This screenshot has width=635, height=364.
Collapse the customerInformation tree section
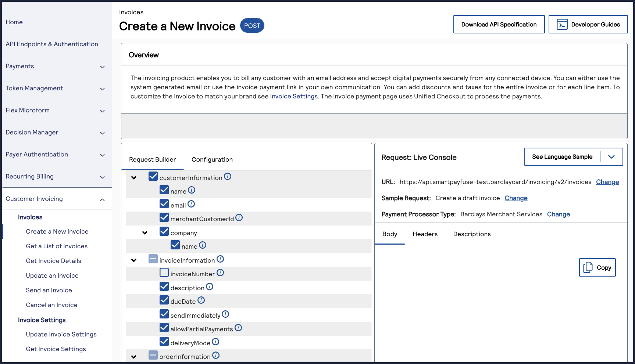[x=133, y=177]
